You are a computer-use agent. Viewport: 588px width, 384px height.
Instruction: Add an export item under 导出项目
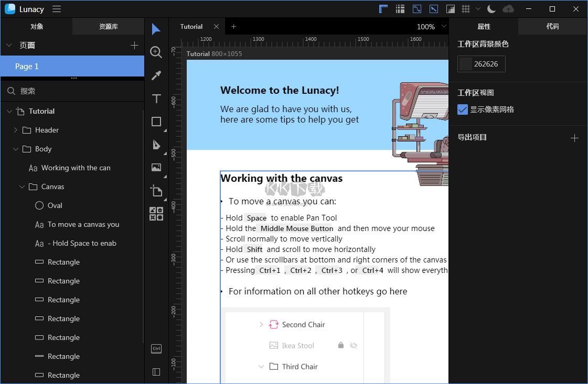pyautogui.click(x=574, y=138)
